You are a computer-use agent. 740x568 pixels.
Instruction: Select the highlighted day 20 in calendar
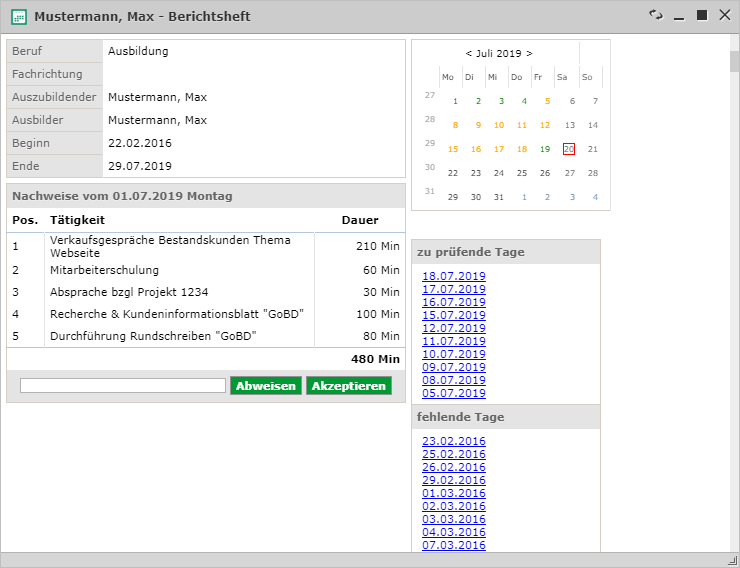tap(569, 149)
